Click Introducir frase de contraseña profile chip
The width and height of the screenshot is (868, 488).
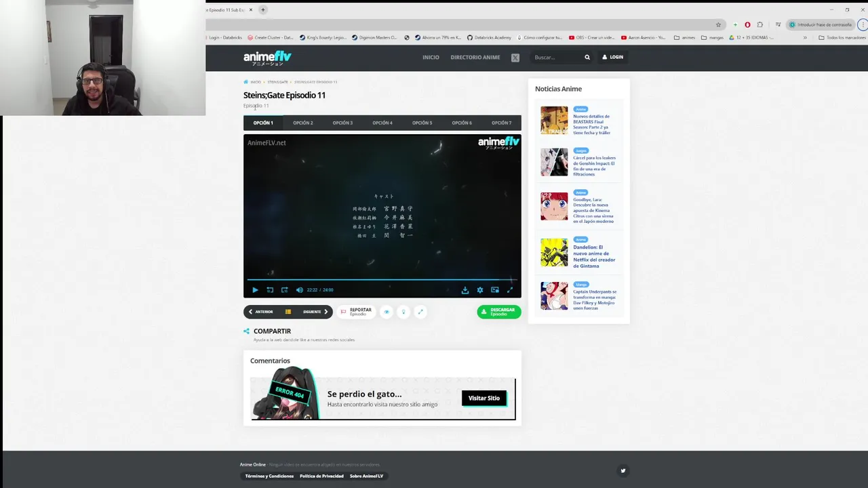pos(821,24)
